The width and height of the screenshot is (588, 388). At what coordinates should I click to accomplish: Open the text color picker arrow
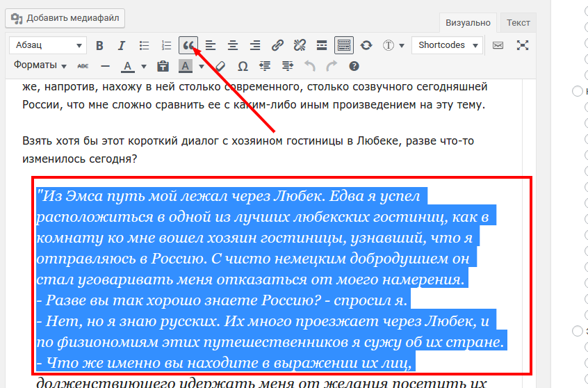click(x=144, y=67)
